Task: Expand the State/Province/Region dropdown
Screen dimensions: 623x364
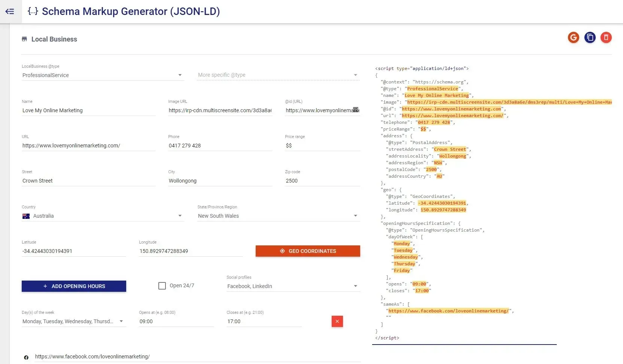Action: click(279, 216)
